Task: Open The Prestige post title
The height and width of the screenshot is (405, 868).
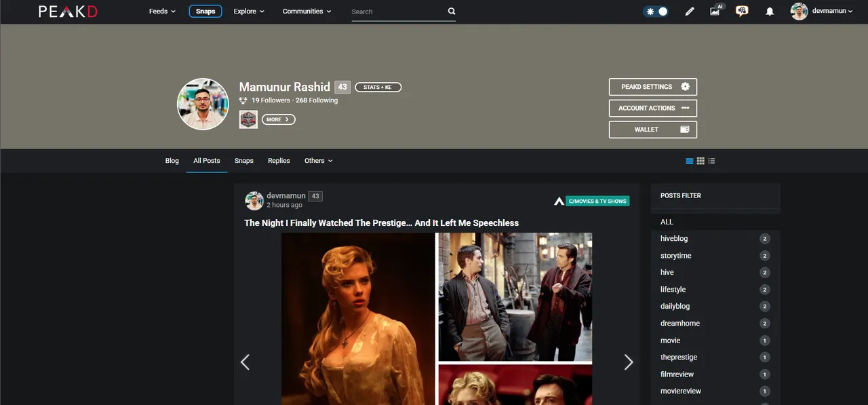Action: pyautogui.click(x=382, y=223)
